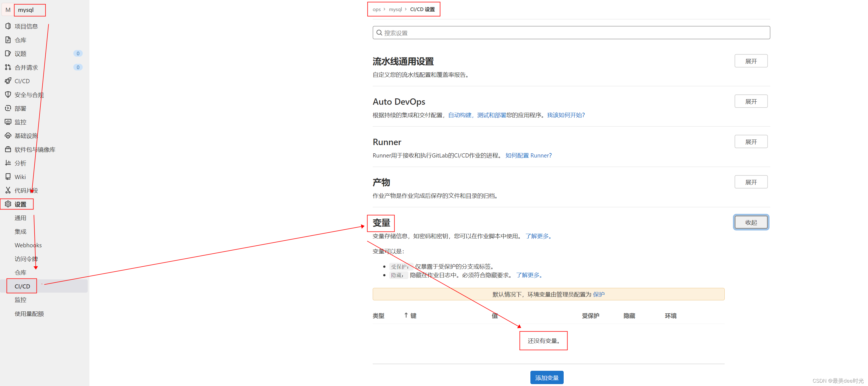Click the CI/CD rocket icon
The image size is (868, 386).
pyautogui.click(x=8, y=81)
